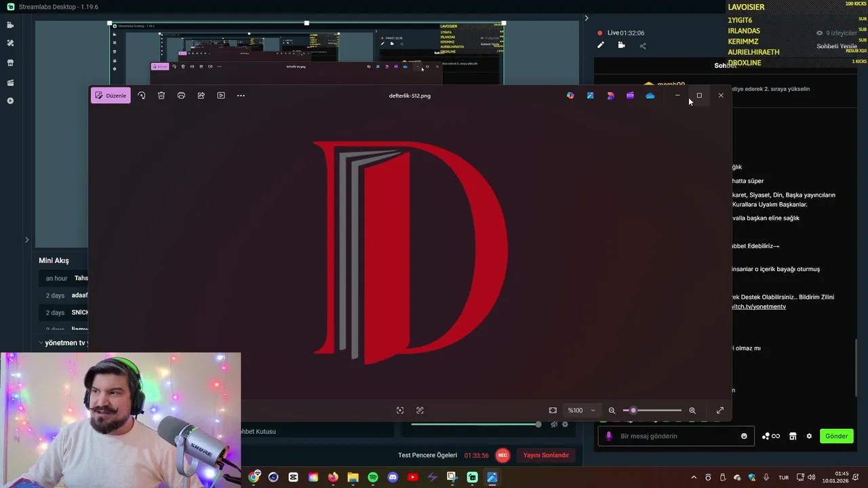Open the purple video editor icon in Photos
The width and height of the screenshot is (868, 488).
[x=630, y=96]
